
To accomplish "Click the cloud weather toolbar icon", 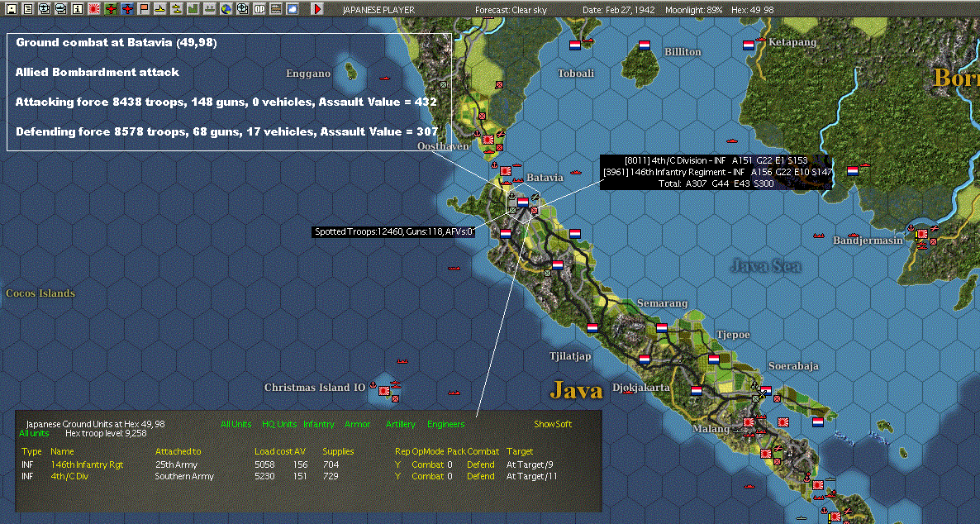I will 293,9.
